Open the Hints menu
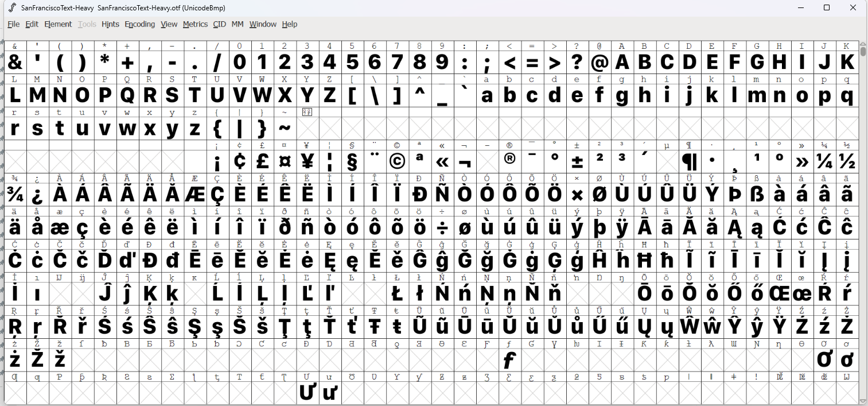The height and width of the screenshot is (406, 868). tap(110, 24)
